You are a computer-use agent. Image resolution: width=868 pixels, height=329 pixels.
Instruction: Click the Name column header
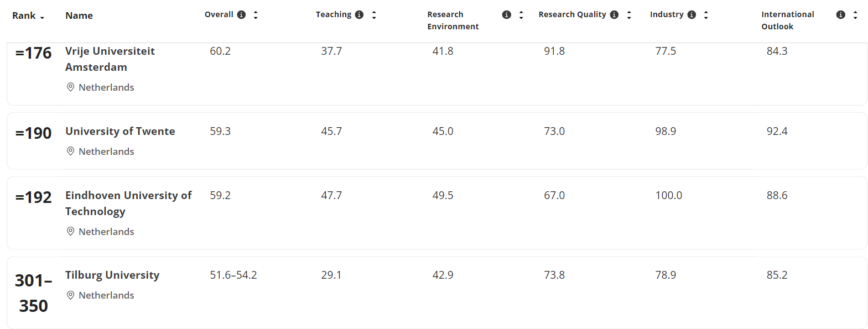tap(79, 15)
